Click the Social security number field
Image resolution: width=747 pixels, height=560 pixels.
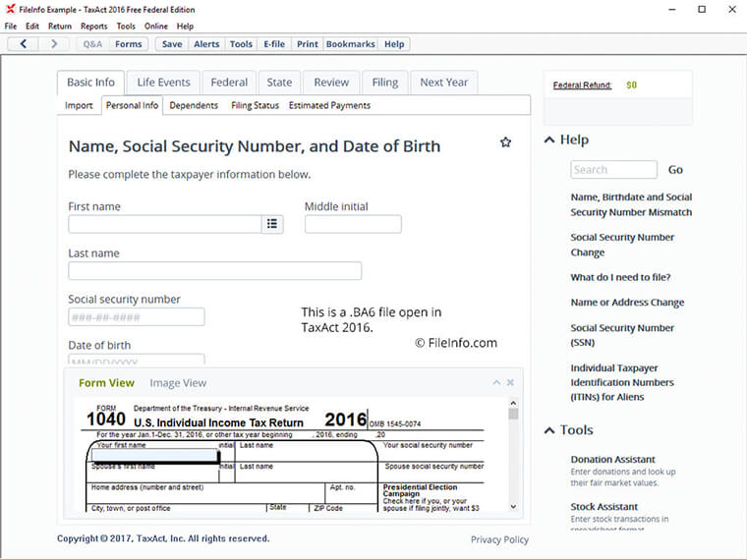[x=136, y=316]
